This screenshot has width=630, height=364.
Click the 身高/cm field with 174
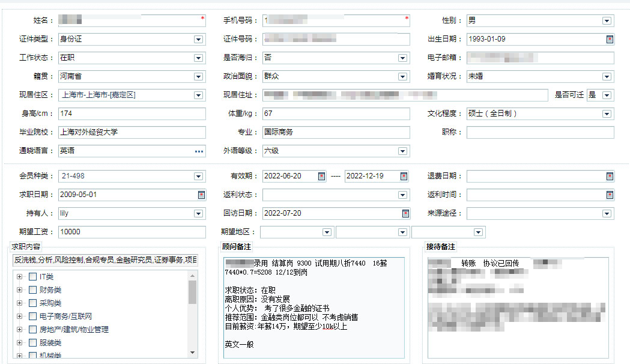point(132,114)
